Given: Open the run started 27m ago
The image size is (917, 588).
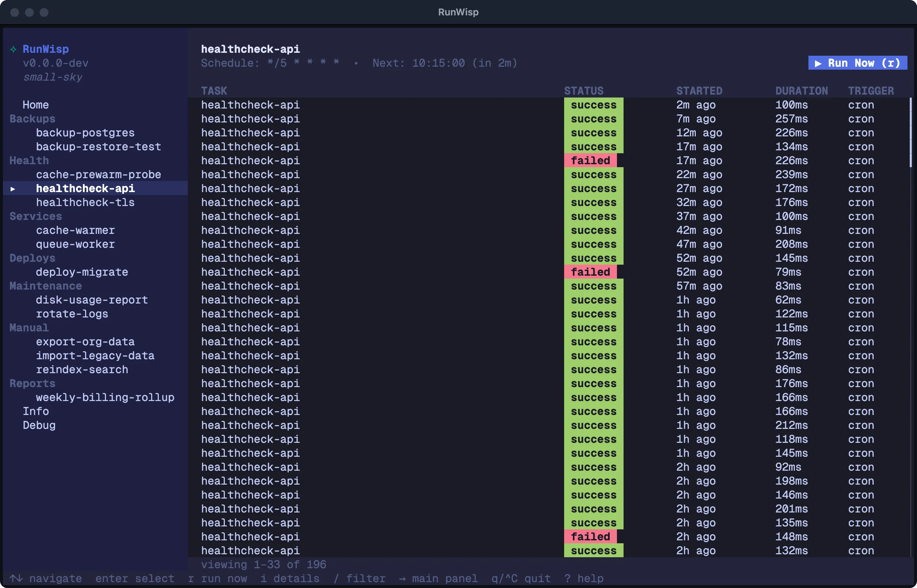Looking at the screenshot, I should [548, 189].
